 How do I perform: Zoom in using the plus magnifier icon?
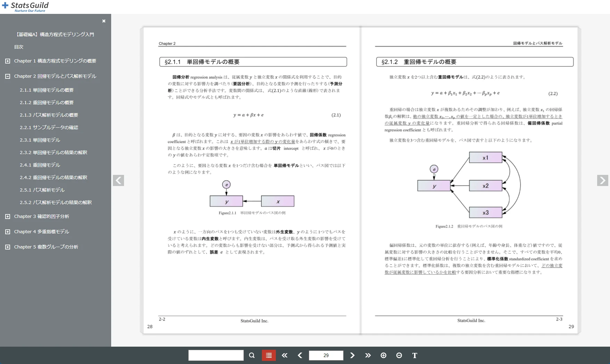[384, 355]
